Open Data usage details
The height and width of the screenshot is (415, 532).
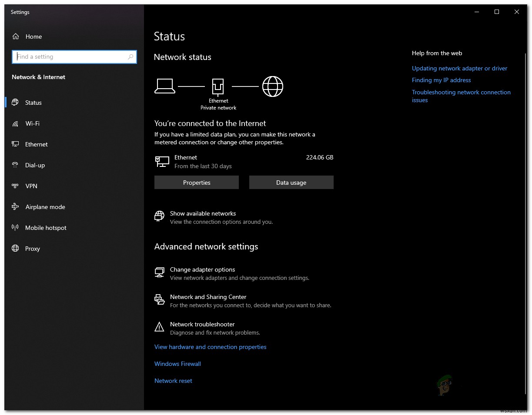click(291, 182)
